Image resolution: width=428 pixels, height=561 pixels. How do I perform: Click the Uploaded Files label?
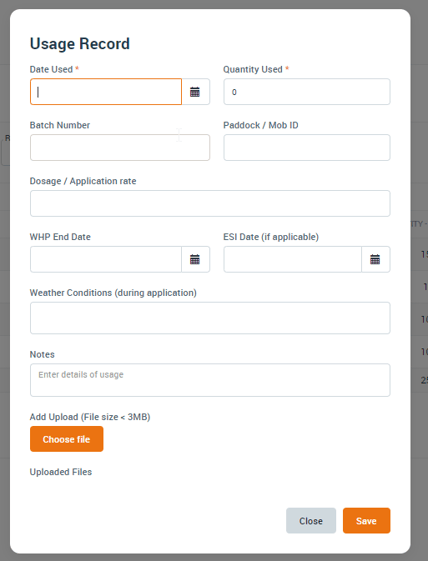click(x=61, y=472)
